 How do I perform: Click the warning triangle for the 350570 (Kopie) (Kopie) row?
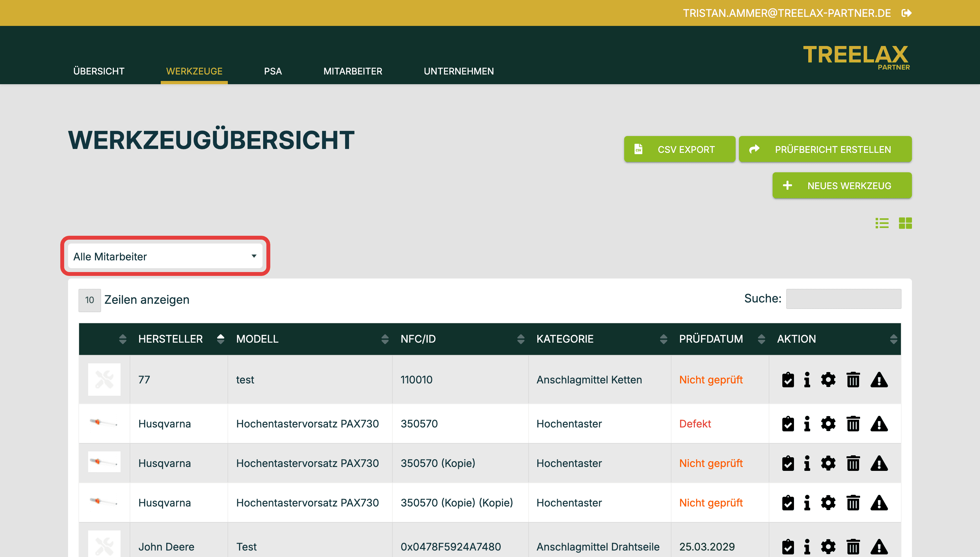tap(879, 503)
